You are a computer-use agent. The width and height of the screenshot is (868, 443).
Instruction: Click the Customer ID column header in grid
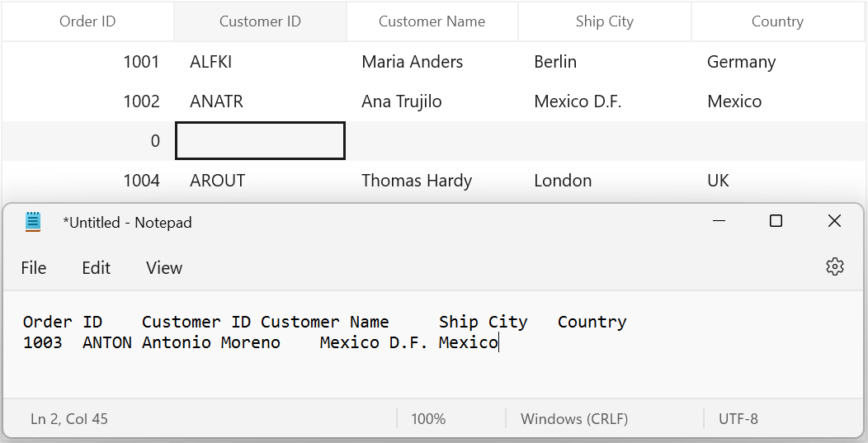260,21
